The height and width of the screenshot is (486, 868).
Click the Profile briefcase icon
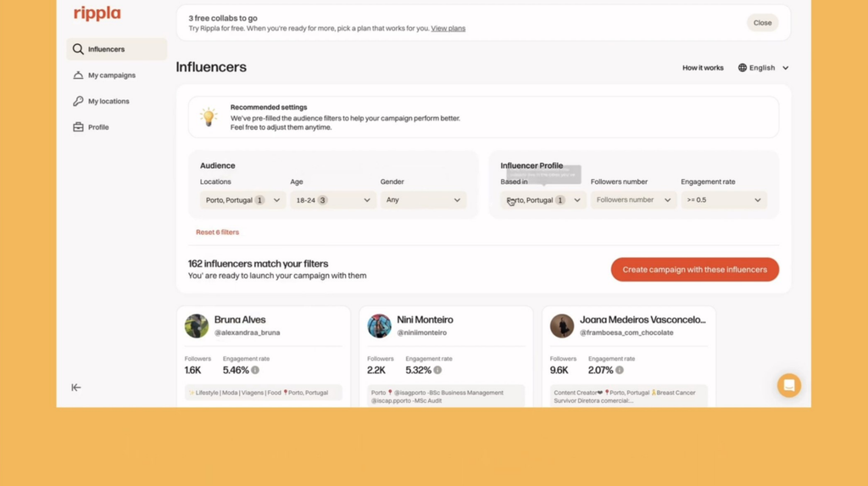click(78, 127)
